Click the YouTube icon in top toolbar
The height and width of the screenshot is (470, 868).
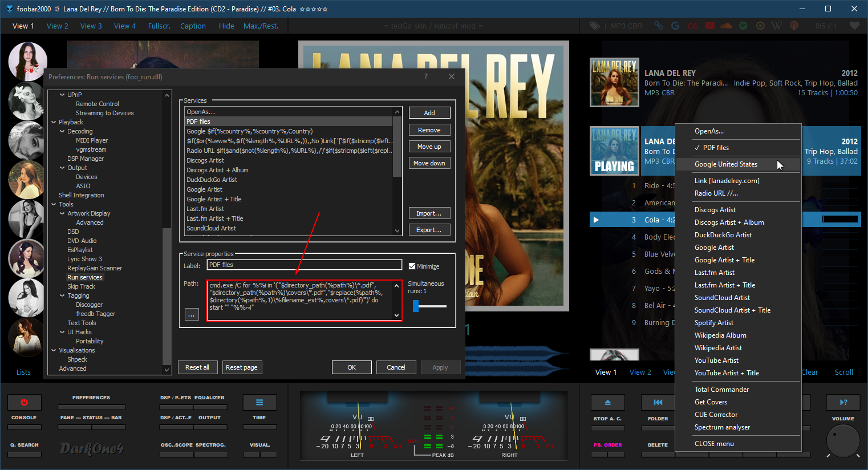point(709,26)
